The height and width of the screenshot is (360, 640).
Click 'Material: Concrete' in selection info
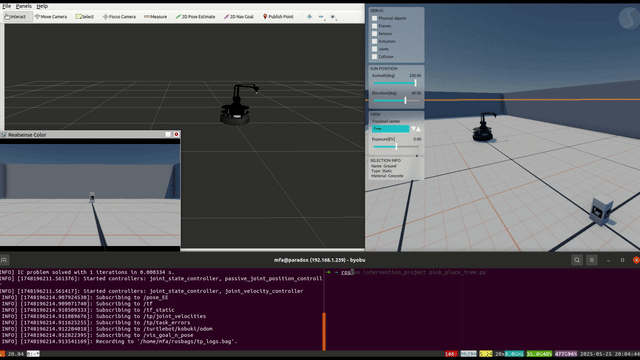click(x=387, y=176)
